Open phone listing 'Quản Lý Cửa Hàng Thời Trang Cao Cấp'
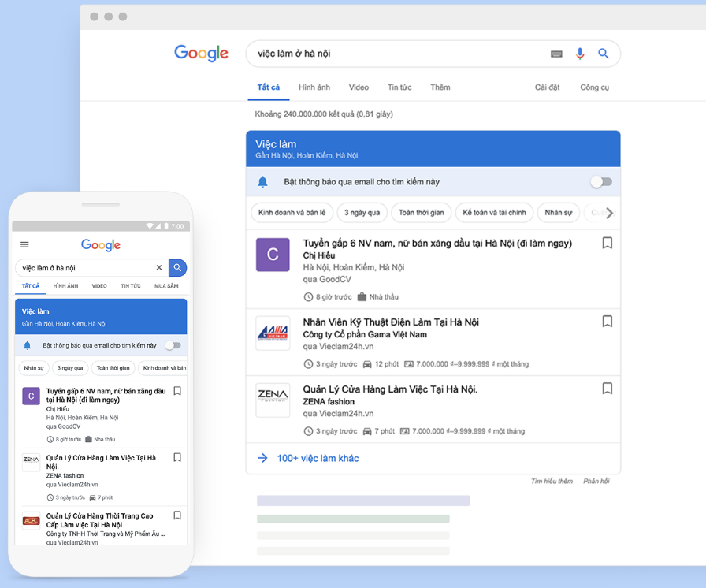Viewport: 706px width, 588px height. (99, 520)
